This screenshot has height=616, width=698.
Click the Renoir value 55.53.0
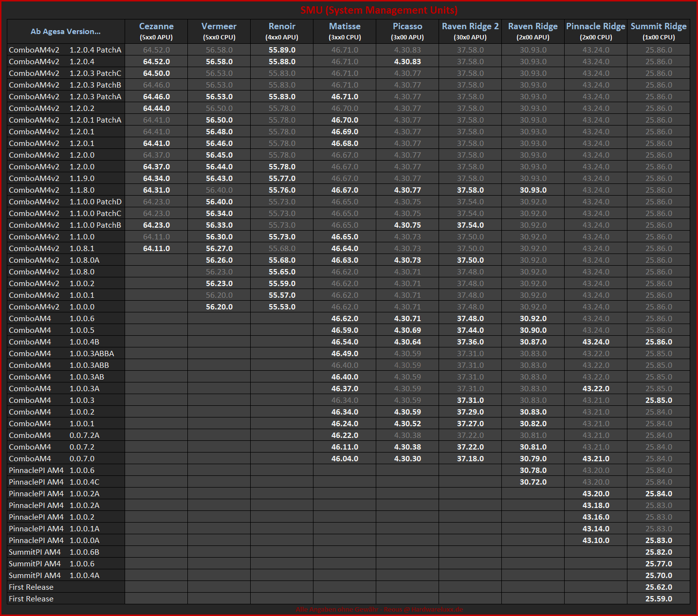click(x=282, y=307)
